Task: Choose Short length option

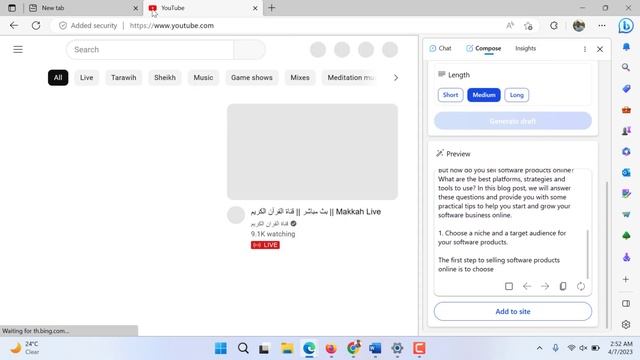Action: [451, 95]
